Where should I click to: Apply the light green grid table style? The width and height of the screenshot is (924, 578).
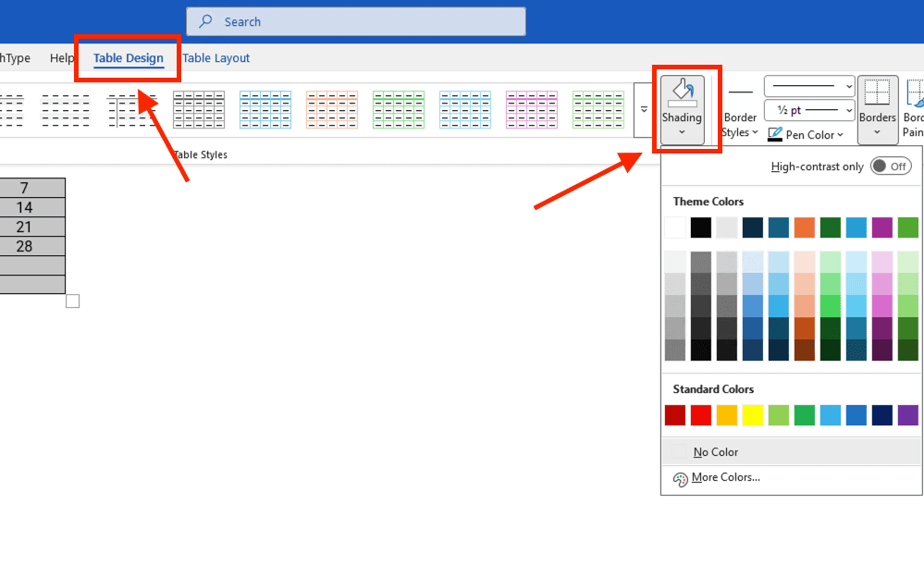pos(598,110)
